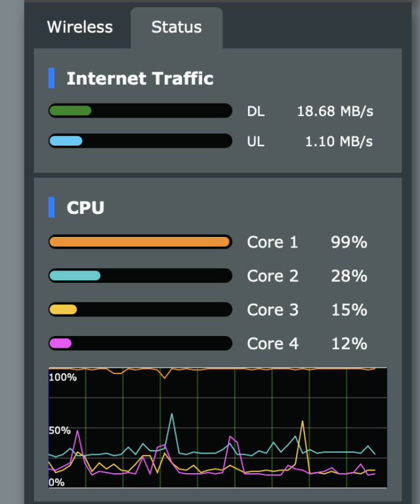Click the 100% label on CPU graph
The height and width of the screenshot is (504, 420).
(x=62, y=377)
